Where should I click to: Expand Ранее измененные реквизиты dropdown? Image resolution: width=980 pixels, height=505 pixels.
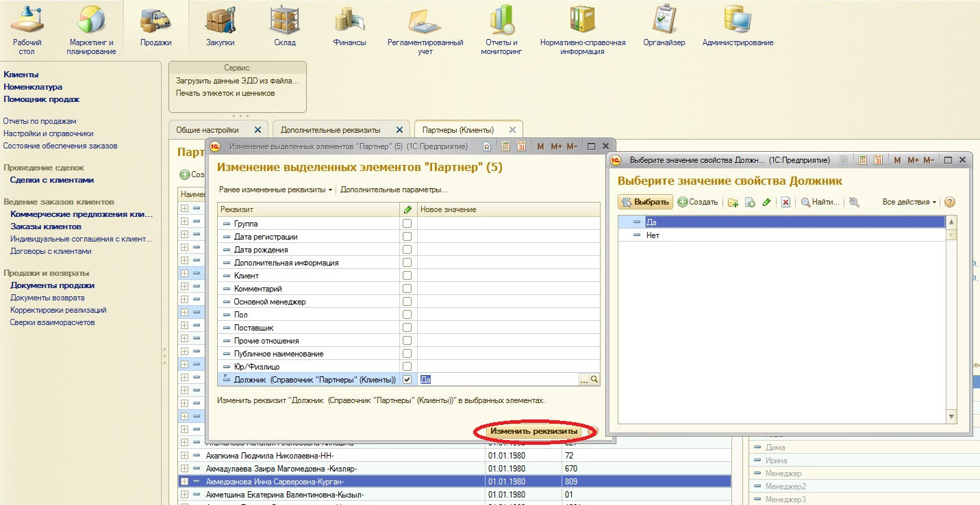pos(275,190)
